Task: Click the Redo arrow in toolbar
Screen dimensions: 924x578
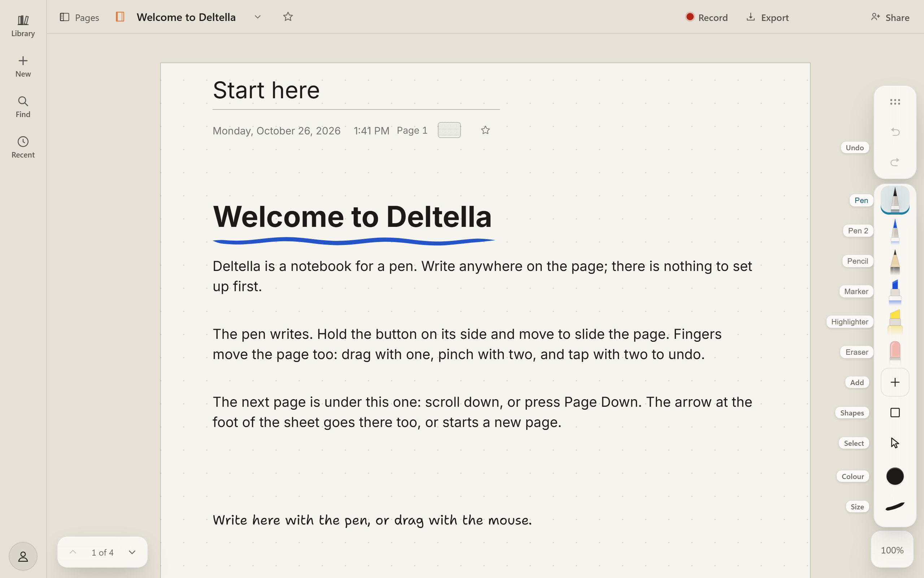Action: point(895,163)
